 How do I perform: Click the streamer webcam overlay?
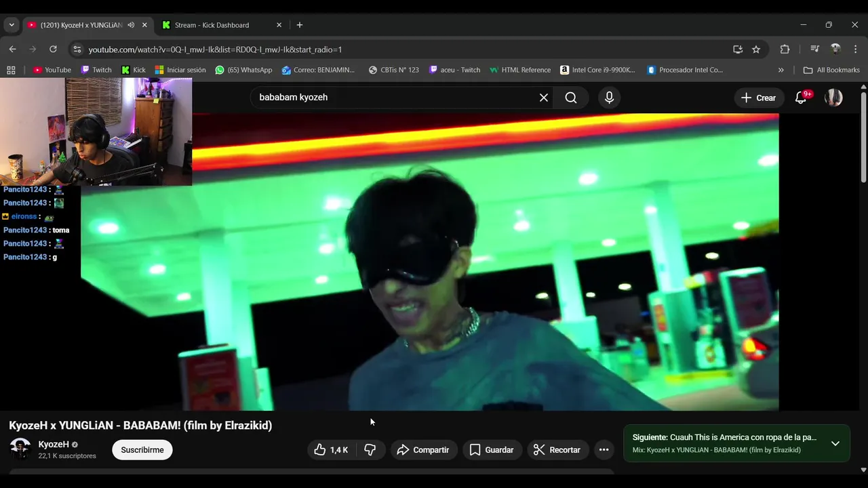(96, 131)
